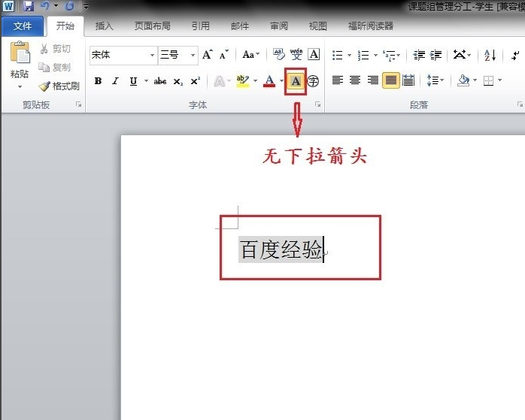This screenshot has height=420, width=525.
Task: Click the 剪切 (Cut) button
Action: (x=56, y=49)
